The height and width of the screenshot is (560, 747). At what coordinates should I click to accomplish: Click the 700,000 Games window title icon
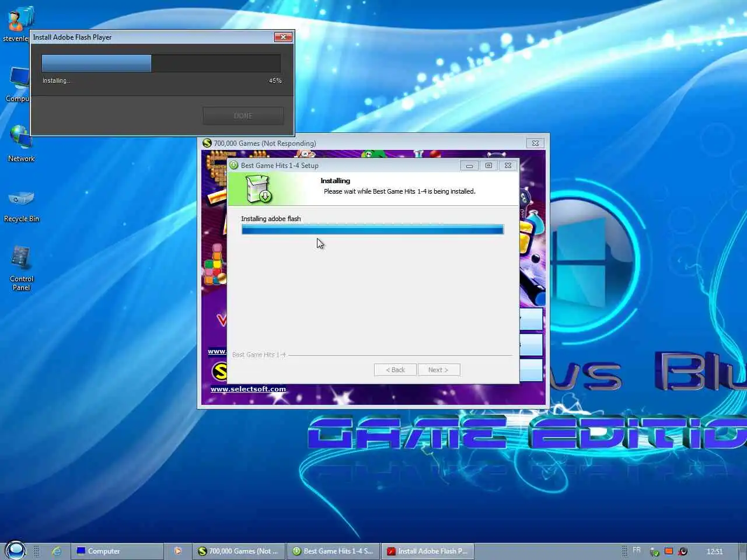207,143
